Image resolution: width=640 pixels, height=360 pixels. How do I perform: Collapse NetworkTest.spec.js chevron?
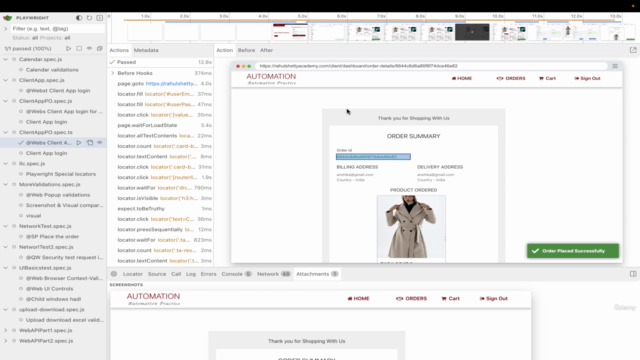tap(6, 226)
